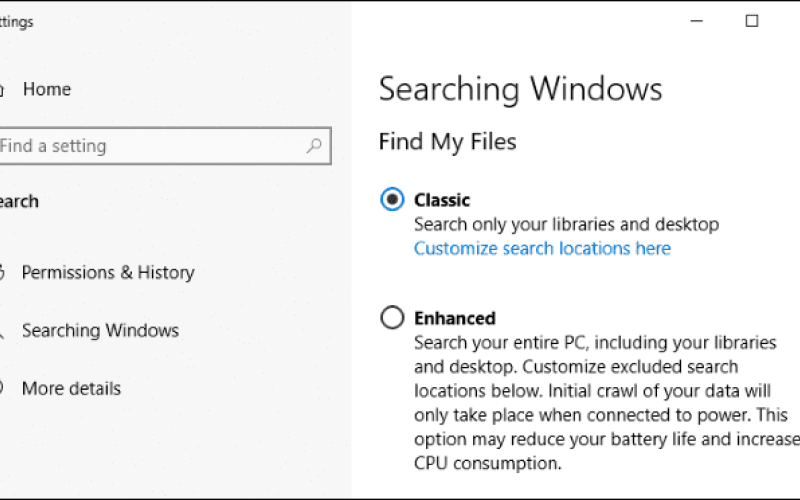Select the Enhanced radio button
The height and width of the screenshot is (500, 800).
tap(392, 317)
